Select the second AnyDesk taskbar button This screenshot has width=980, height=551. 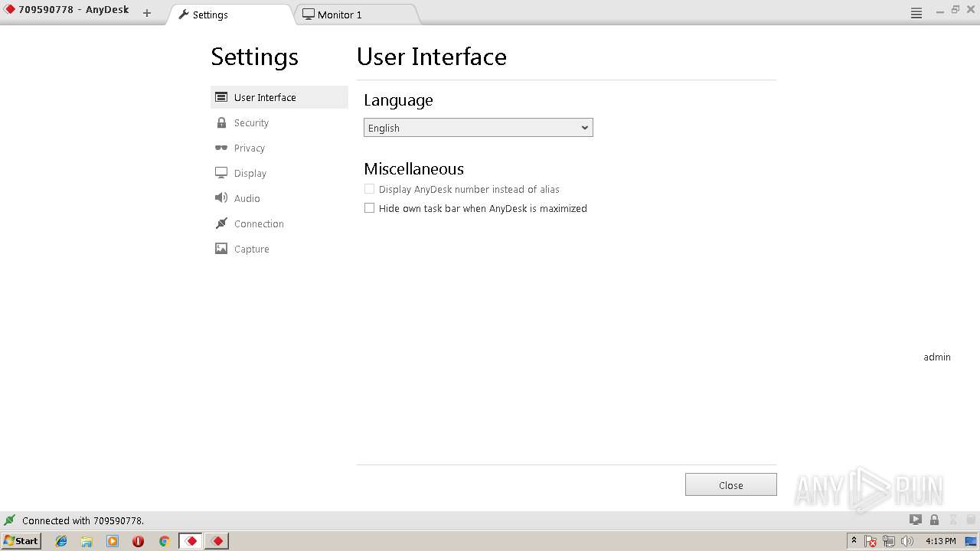point(217,541)
